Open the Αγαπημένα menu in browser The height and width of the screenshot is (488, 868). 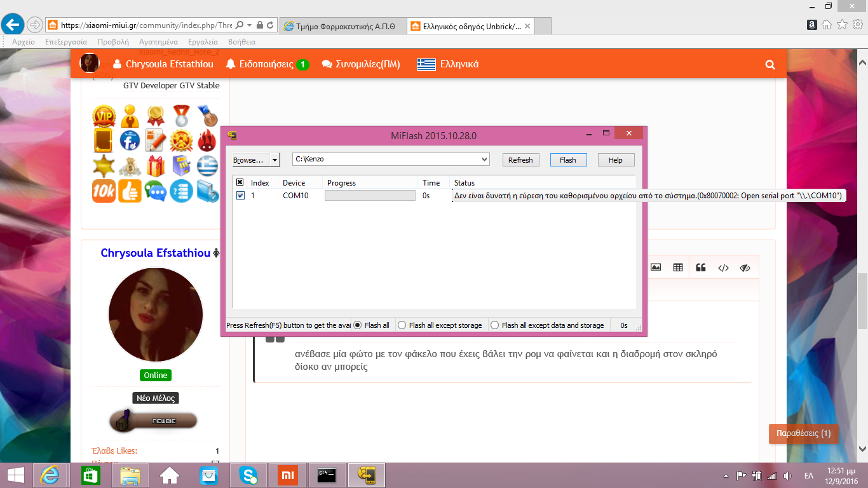pos(158,42)
